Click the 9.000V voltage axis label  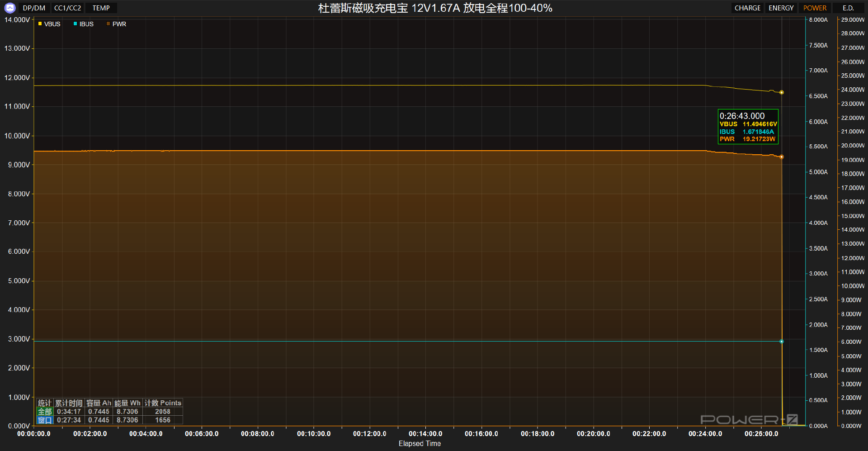pyautogui.click(x=19, y=165)
